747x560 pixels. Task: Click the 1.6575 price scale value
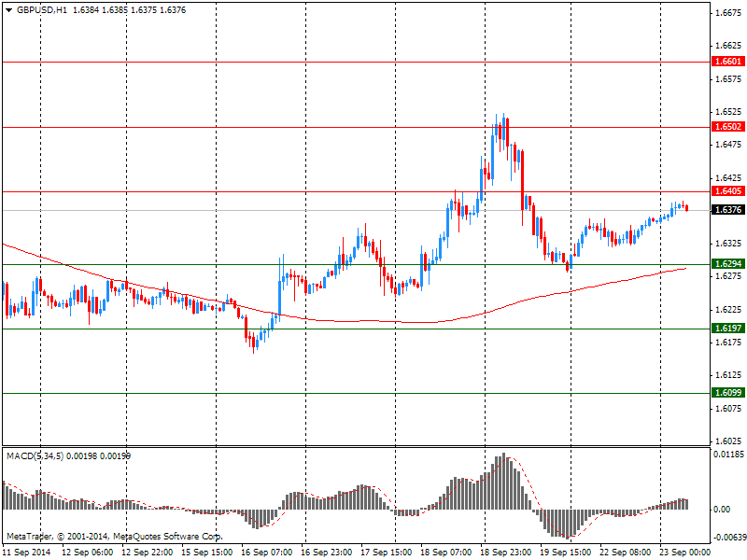click(729, 79)
